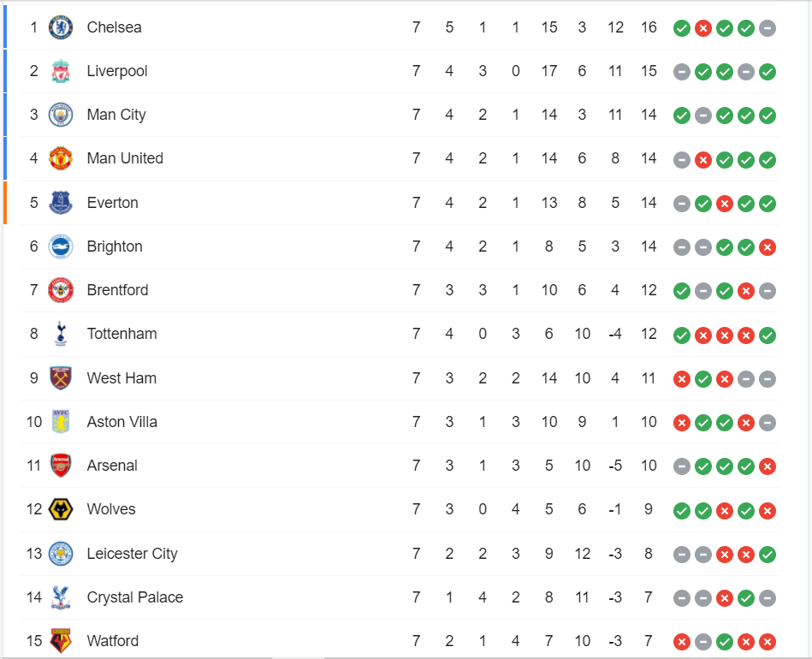
Task: Click the Tottenham cockerel crest
Action: tap(61, 334)
